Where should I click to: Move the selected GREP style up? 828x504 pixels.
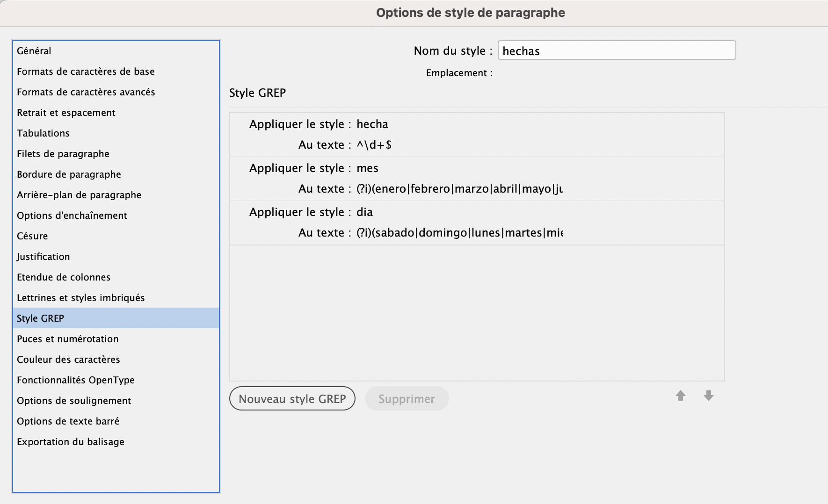click(x=681, y=396)
